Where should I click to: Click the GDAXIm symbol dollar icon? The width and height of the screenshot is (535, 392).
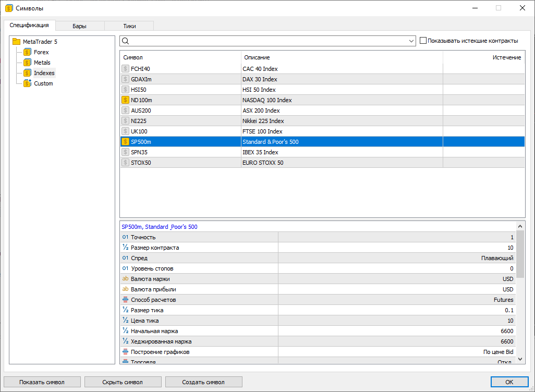pos(125,79)
